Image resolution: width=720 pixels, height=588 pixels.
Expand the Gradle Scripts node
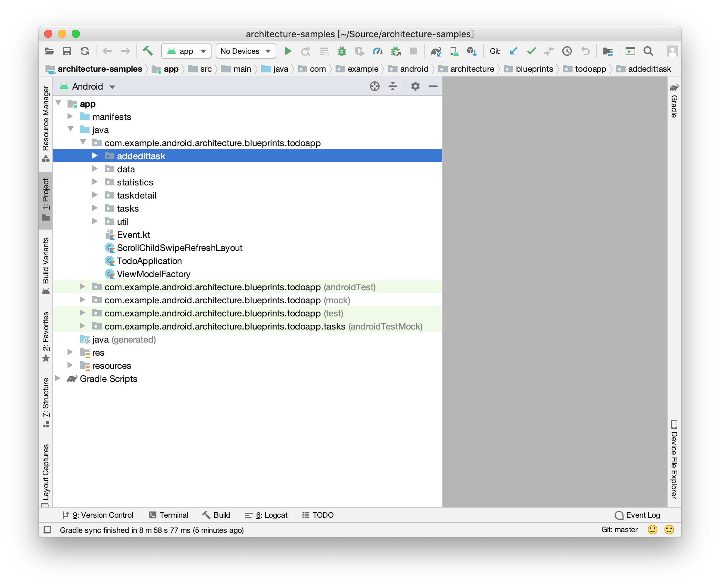pyautogui.click(x=58, y=378)
